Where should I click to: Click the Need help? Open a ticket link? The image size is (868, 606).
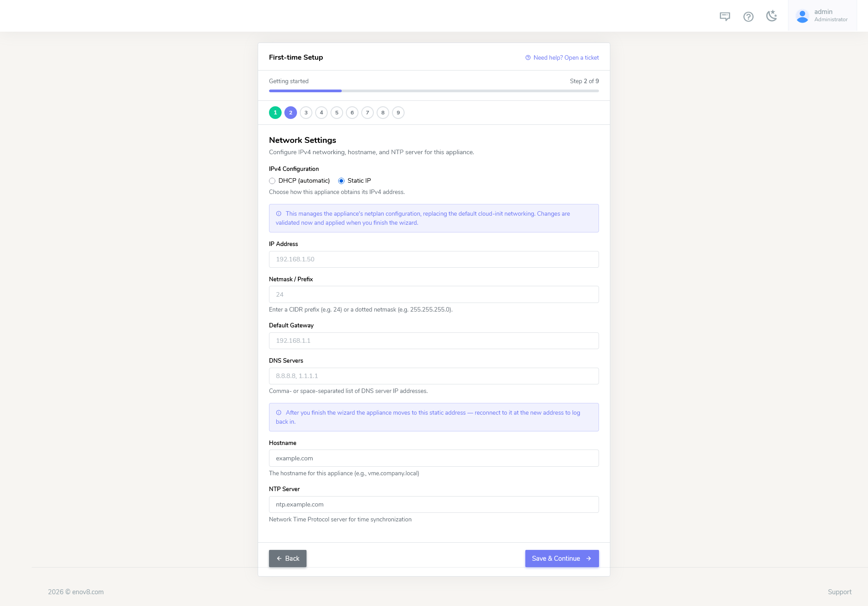coord(562,57)
